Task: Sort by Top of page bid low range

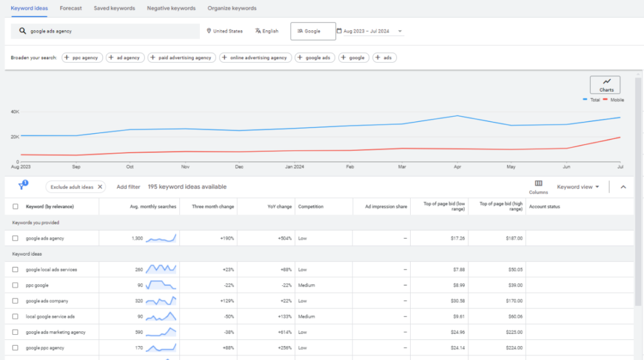Action: [x=444, y=206]
